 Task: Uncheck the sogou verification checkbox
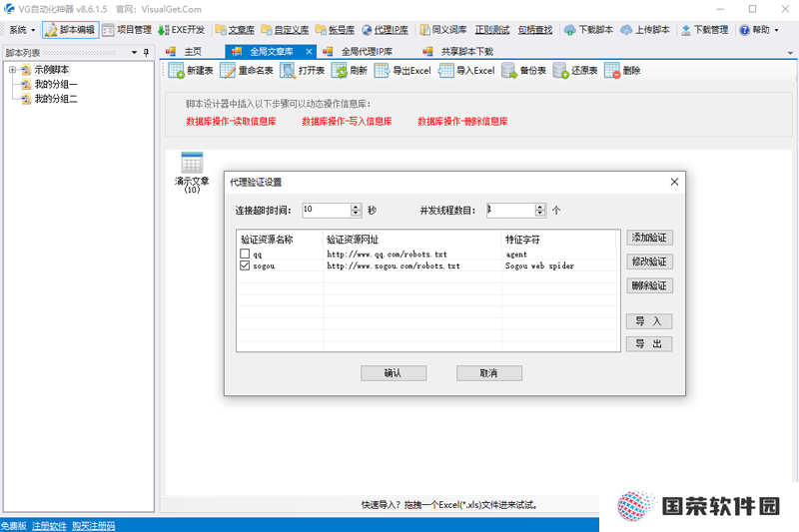(245, 266)
